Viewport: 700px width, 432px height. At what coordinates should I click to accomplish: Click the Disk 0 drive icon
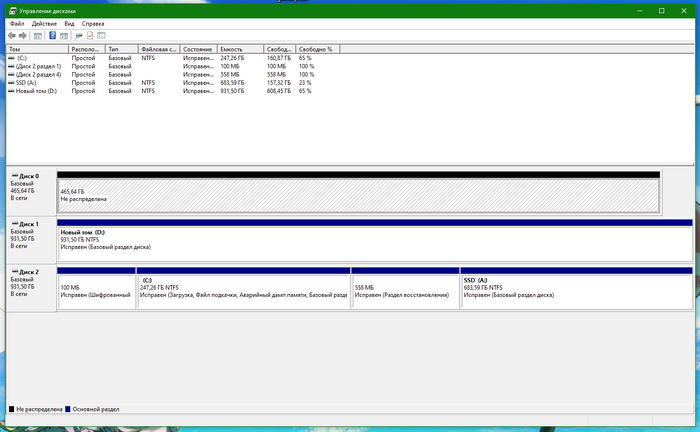(x=14, y=176)
